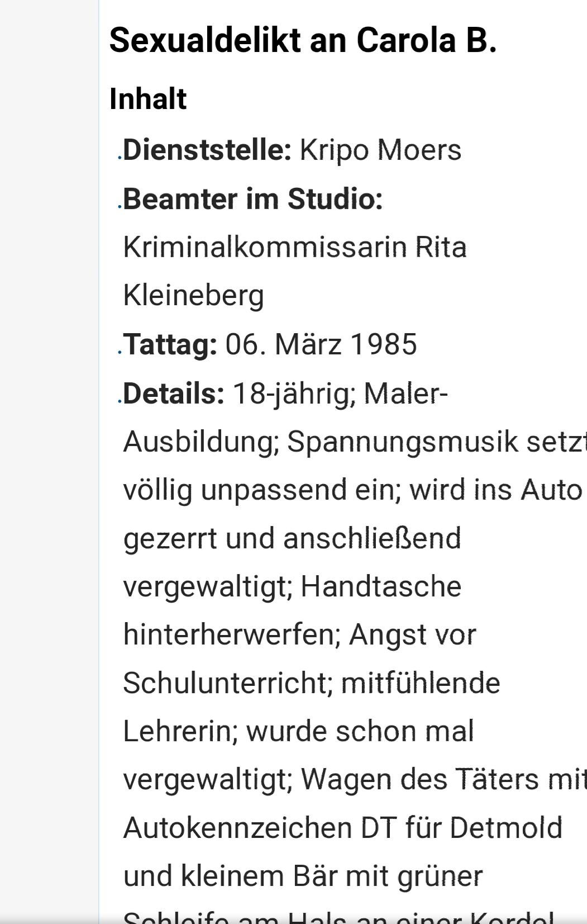The width and height of the screenshot is (587, 924).
Task: Click the 'Tattag:' bold label
Action: pos(170,344)
